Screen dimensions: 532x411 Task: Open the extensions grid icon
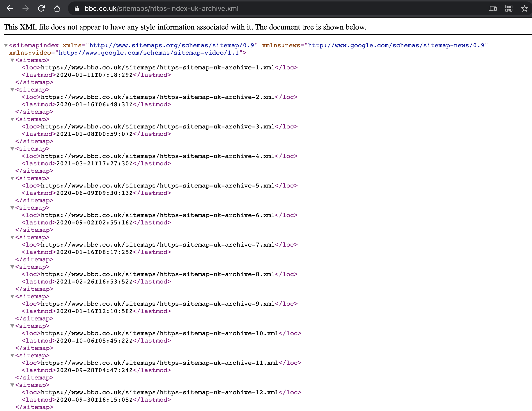(x=509, y=9)
